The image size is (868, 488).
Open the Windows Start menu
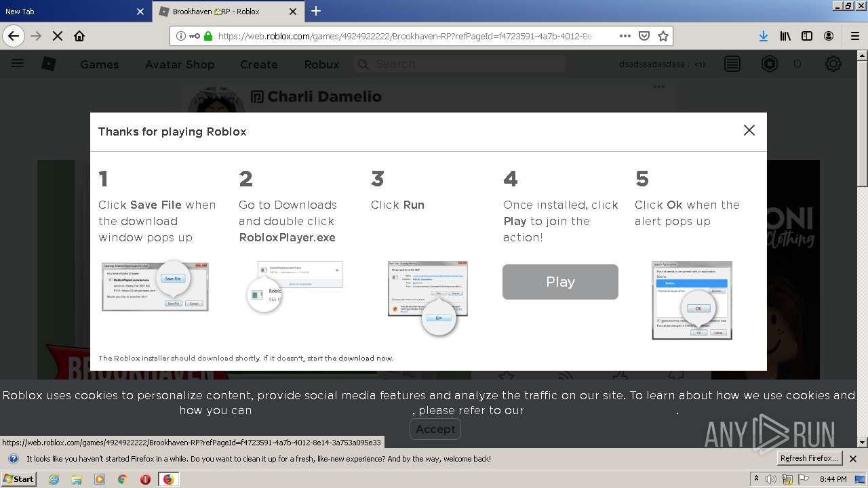pyautogui.click(x=19, y=479)
